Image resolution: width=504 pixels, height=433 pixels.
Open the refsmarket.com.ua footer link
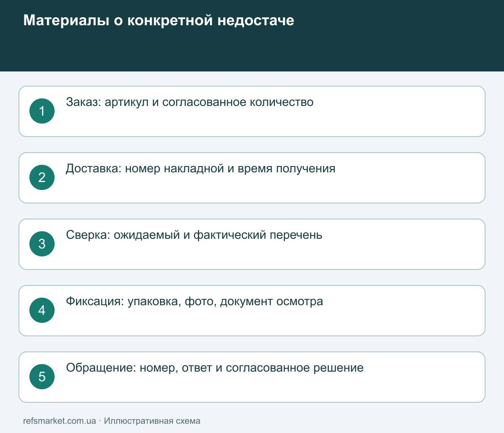click(60, 421)
